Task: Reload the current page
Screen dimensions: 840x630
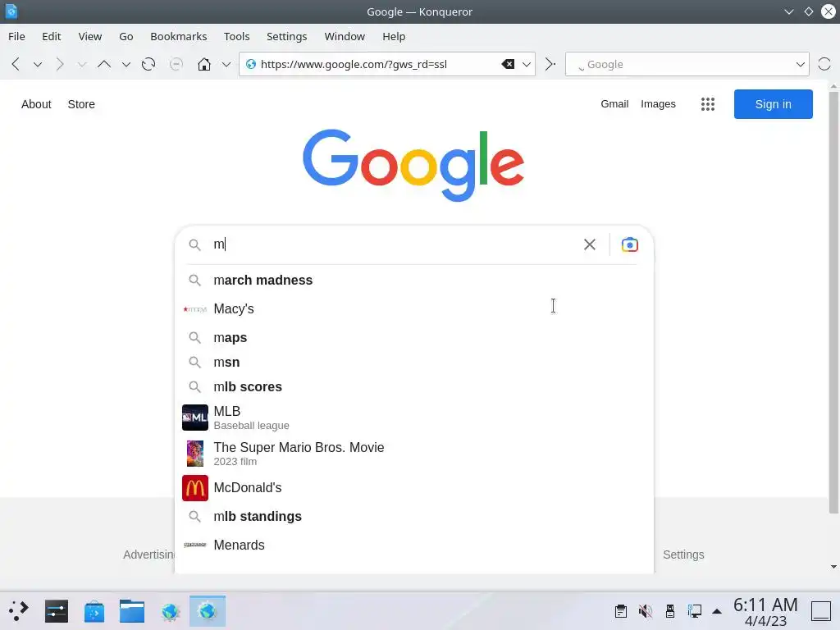Action: pos(148,64)
